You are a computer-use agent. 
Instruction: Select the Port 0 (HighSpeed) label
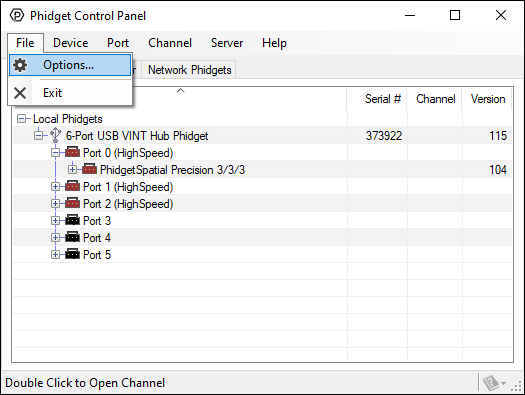point(128,153)
